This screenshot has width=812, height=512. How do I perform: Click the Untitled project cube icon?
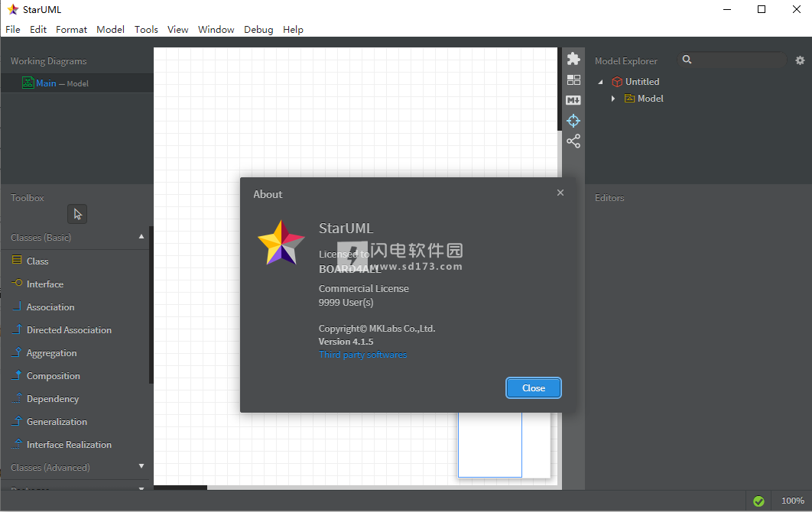(x=617, y=82)
